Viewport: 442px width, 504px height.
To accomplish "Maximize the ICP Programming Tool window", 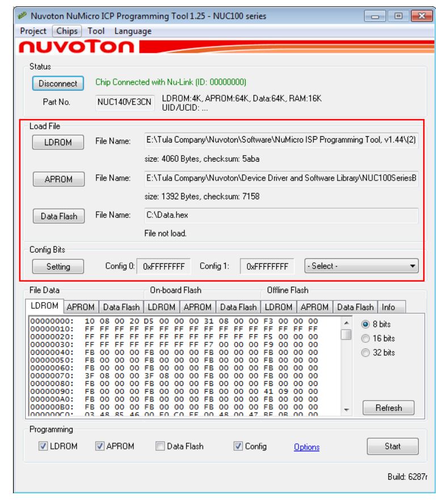I will pos(398,16).
